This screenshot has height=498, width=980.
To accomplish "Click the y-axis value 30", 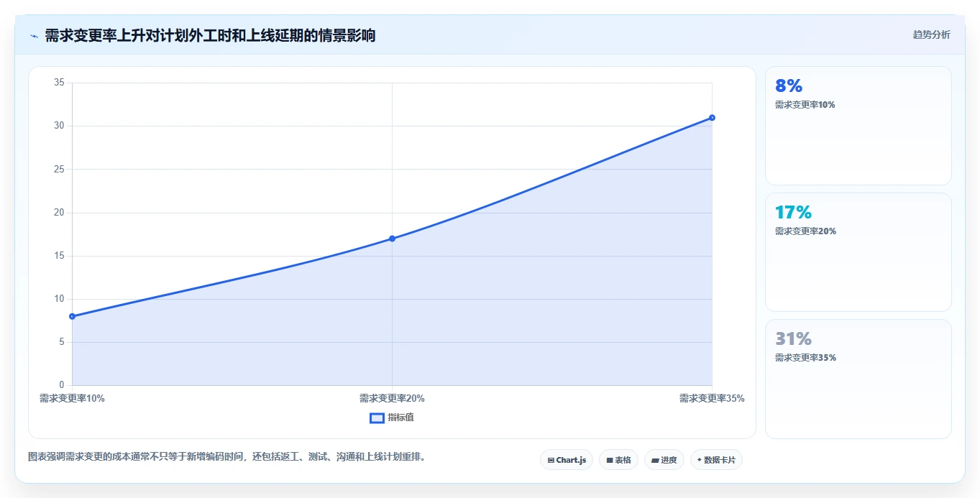I will [x=60, y=126].
